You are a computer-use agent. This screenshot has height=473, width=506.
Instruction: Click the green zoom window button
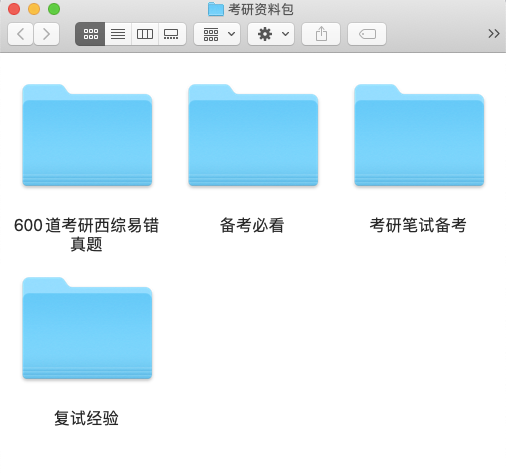tap(54, 9)
